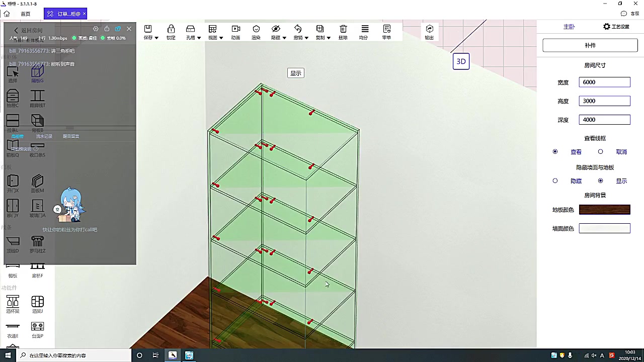Open the 动画 animation tool

pyautogui.click(x=235, y=29)
